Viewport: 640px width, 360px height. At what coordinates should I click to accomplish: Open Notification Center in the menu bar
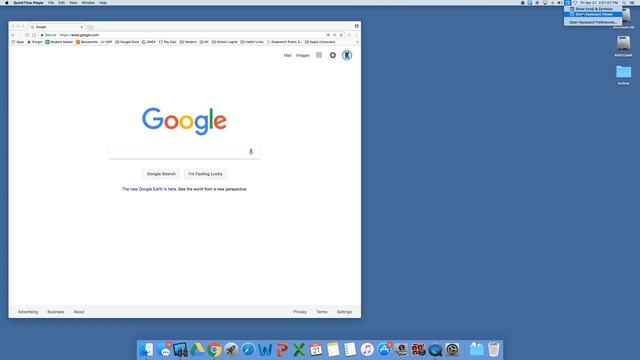coord(632,3)
